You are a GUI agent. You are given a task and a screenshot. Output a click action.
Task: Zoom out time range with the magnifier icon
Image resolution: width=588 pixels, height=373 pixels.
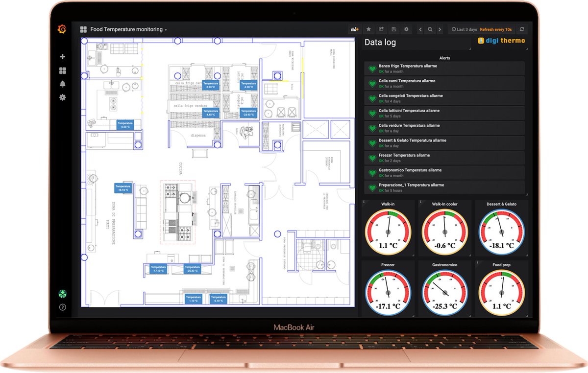point(430,29)
